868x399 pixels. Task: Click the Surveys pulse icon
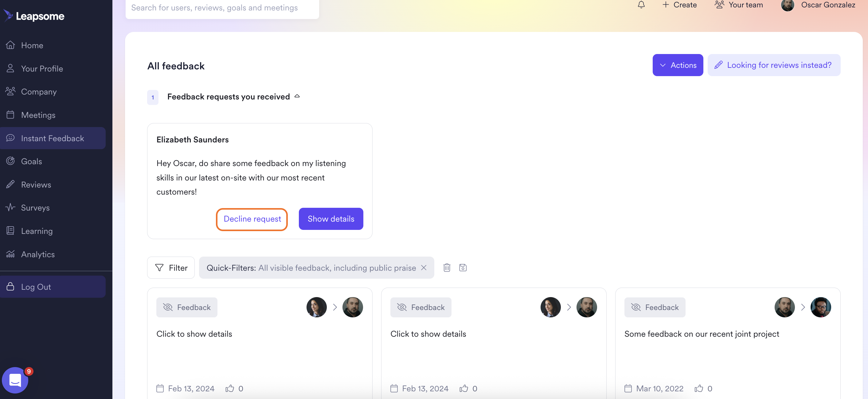[x=10, y=207]
